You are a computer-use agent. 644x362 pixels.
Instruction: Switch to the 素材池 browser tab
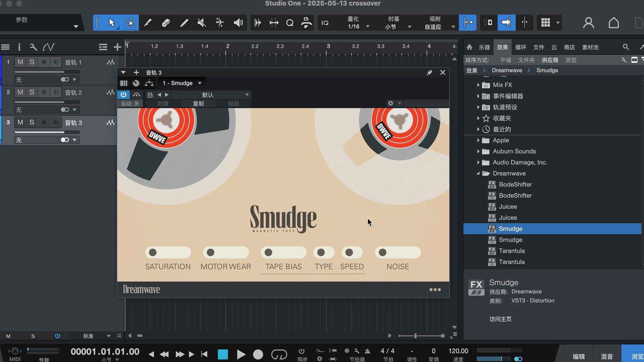pyautogui.click(x=590, y=47)
